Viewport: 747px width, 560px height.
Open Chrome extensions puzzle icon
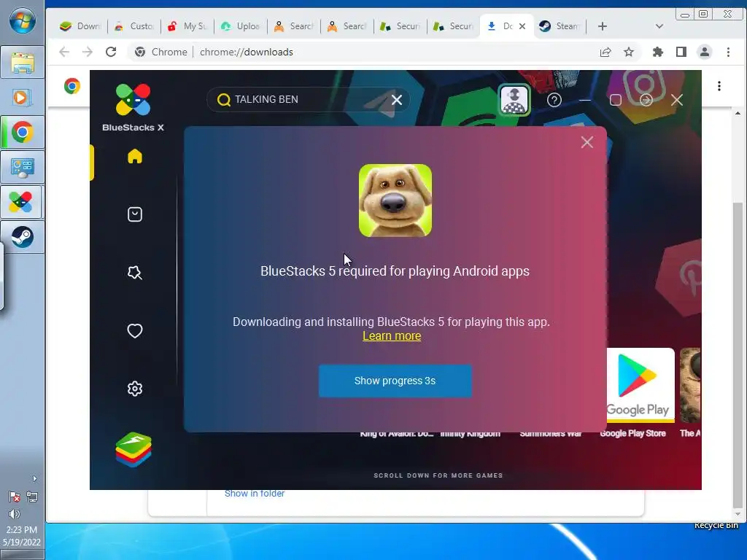(x=657, y=52)
